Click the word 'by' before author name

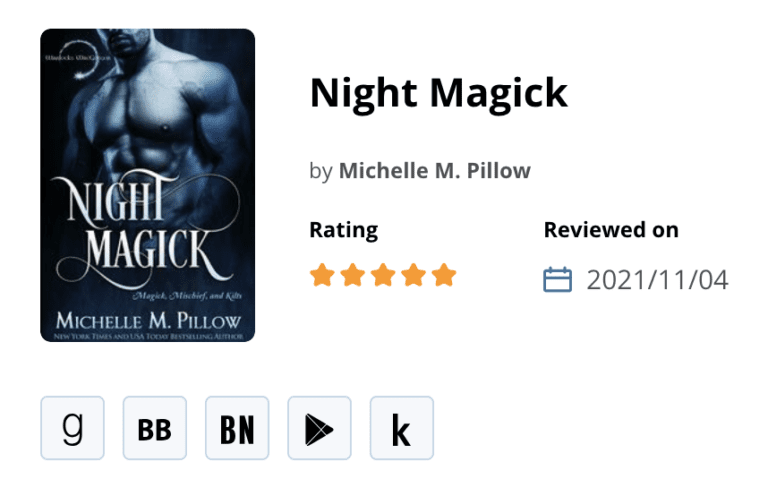[x=321, y=171]
